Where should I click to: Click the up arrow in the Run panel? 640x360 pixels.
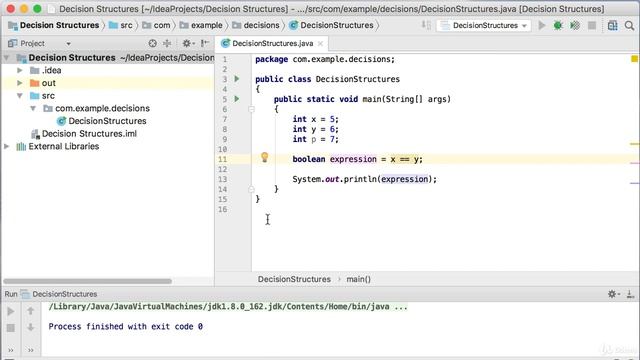coord(31,311)
